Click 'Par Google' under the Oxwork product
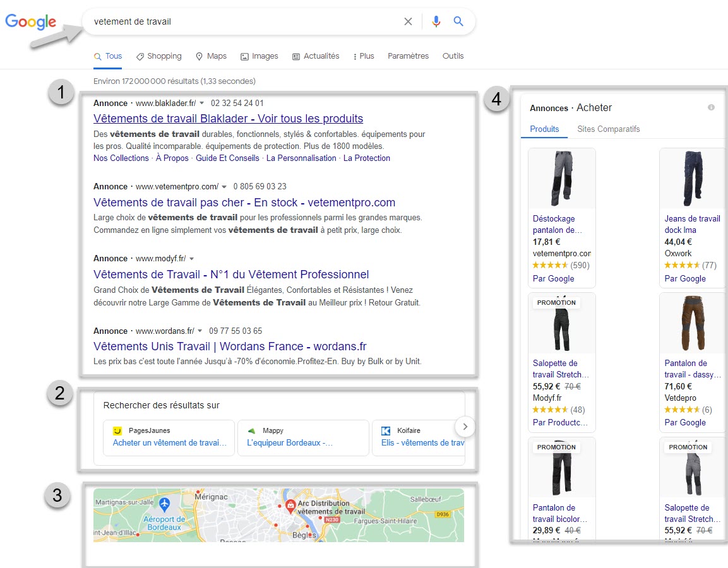The height and width of the screenshot is (568, 728). (x=685, y=278)
